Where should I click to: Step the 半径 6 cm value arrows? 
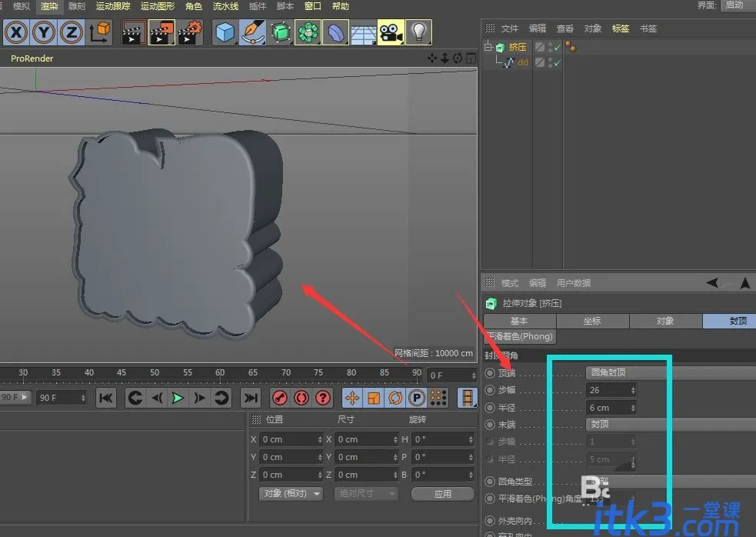pyautogui.click(x=633, y=408)
